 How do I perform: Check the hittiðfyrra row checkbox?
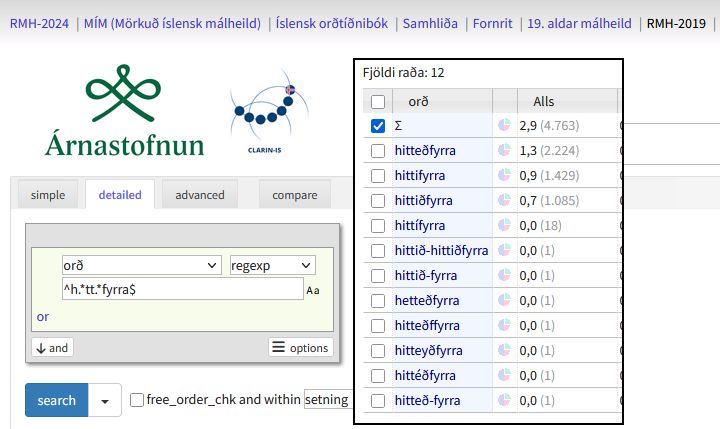[x=378, y=201]
